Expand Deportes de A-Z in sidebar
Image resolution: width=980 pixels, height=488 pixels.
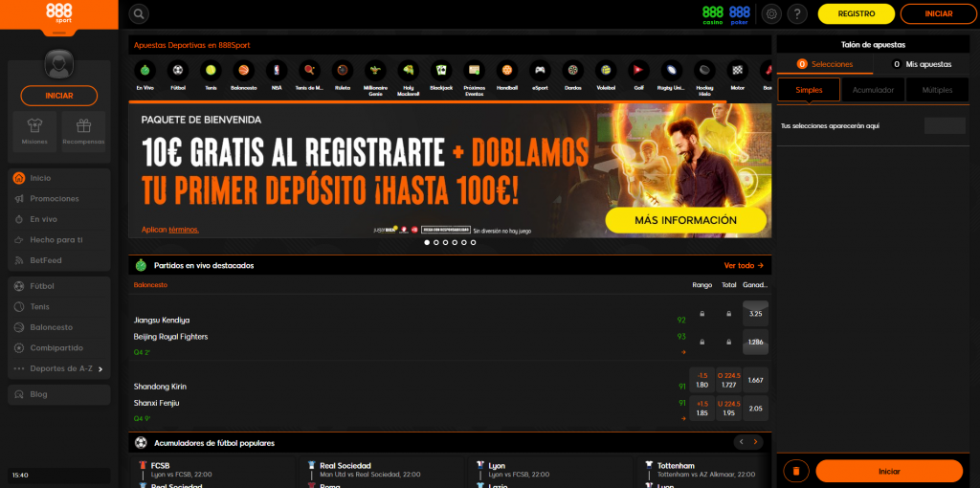point(59,368)
